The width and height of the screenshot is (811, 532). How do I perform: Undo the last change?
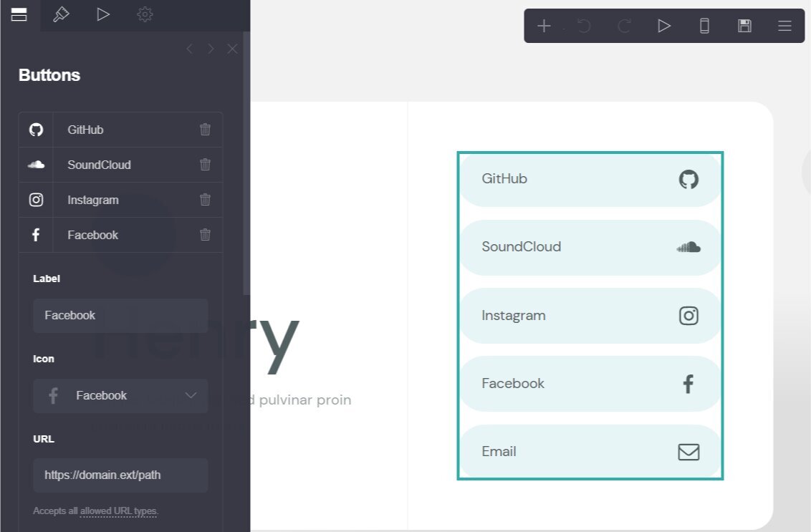tap(584, 26)
